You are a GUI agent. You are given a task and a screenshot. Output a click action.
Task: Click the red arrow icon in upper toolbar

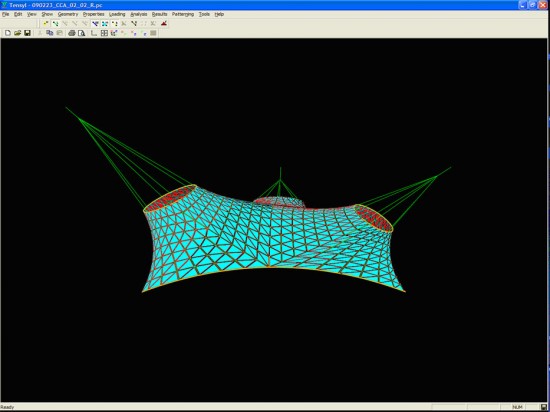coord(164,23)
